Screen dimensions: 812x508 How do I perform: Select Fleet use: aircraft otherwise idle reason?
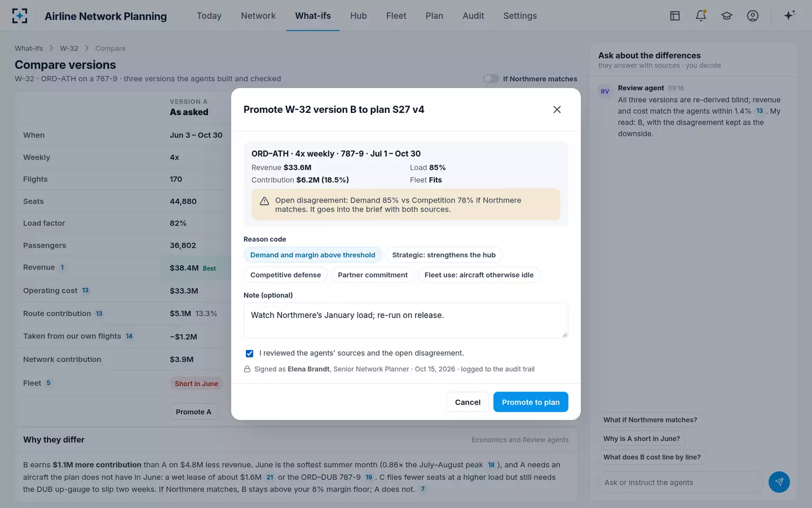tap(479, 275)
